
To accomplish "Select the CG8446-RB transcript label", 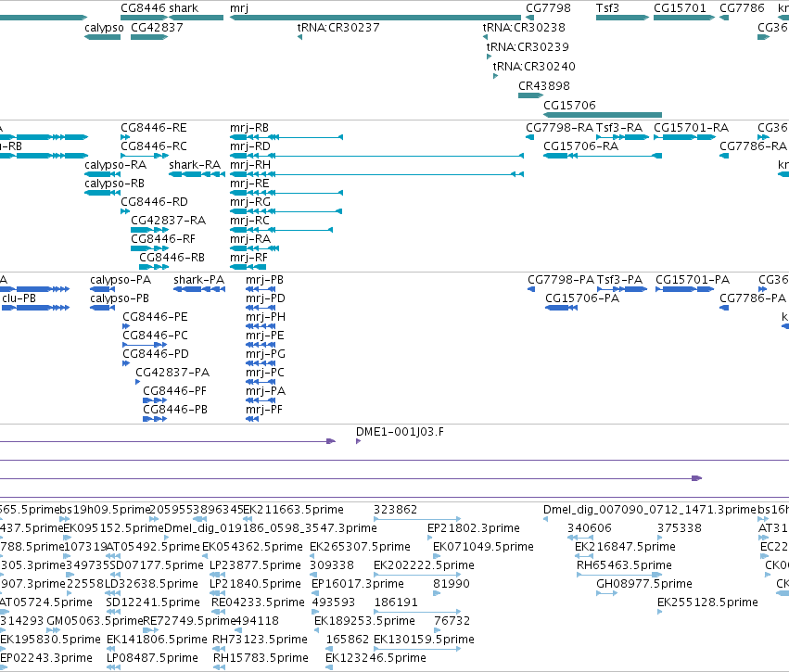I will click(x=172, y=258).
